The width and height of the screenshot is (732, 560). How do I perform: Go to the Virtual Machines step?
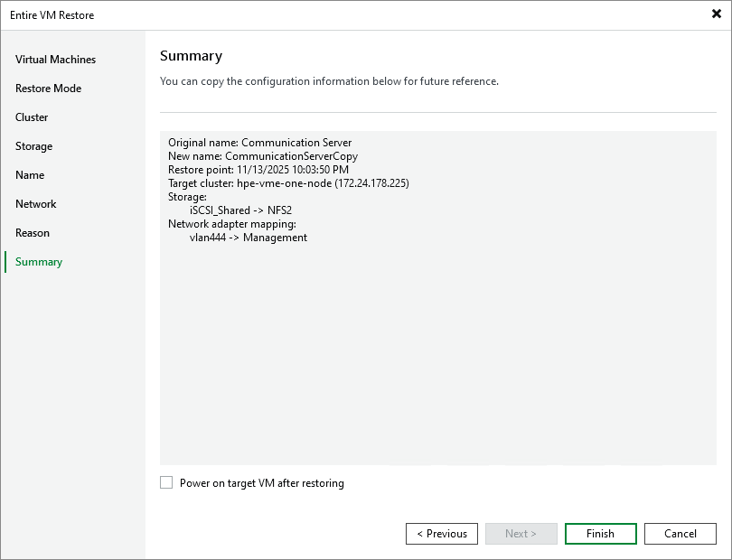pos(54,59)
